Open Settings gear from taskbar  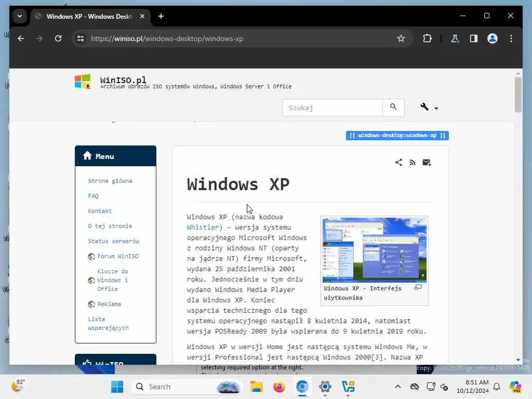tap(325, 387)
